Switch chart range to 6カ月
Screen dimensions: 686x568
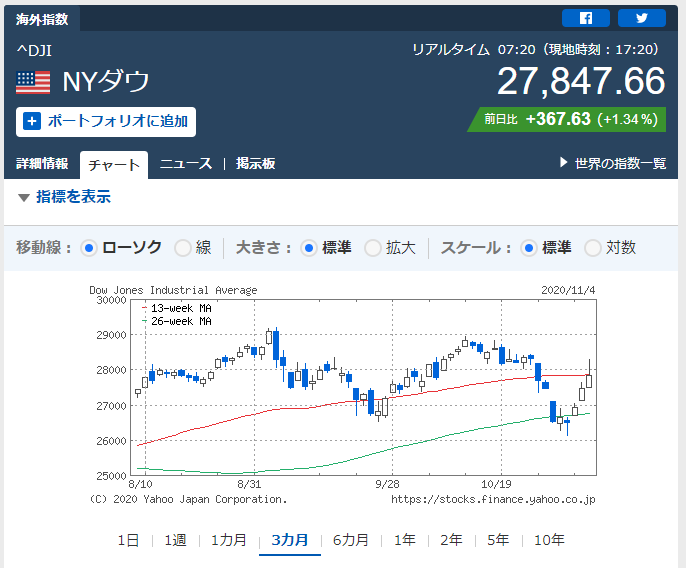click(x=350, y=540)
